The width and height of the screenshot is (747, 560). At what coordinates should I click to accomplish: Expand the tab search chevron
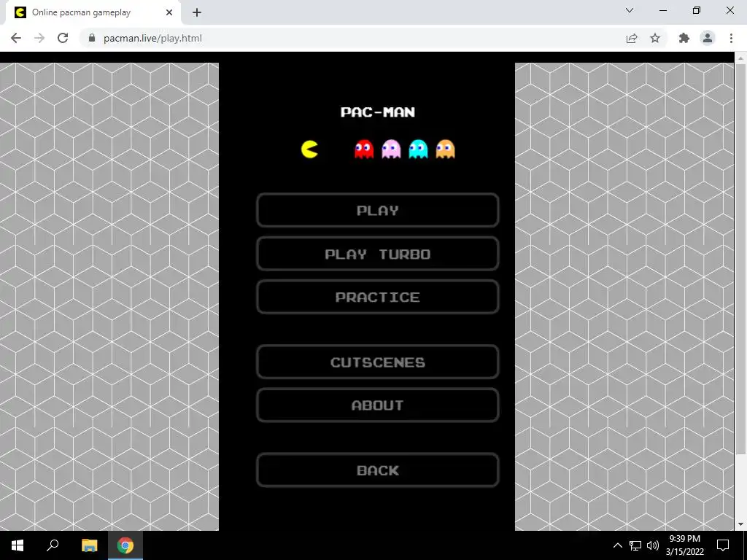click(630, 10)
